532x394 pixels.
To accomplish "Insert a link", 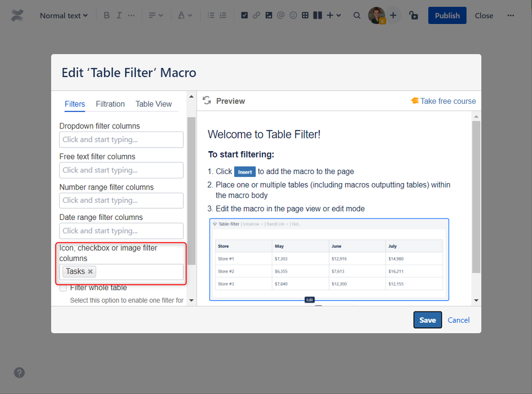I will tap(257, 15).
